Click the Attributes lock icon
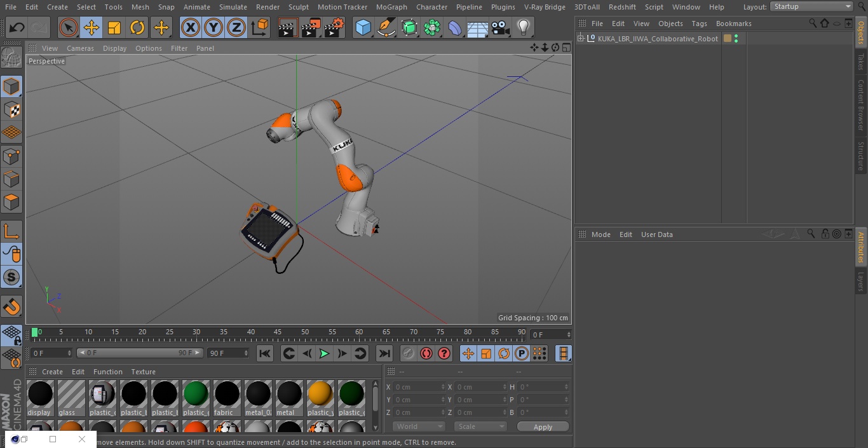This screenshot has width=868, height=448. [x=825, y=234]
